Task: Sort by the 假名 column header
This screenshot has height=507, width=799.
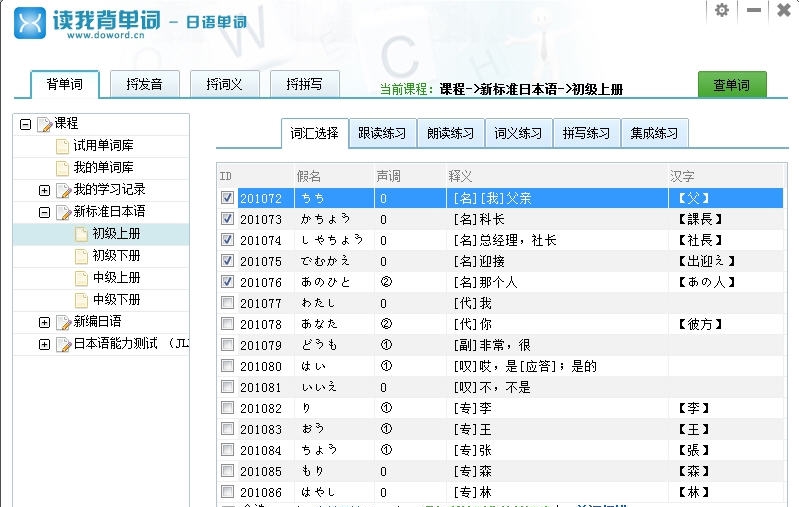Action: [310, 176]
